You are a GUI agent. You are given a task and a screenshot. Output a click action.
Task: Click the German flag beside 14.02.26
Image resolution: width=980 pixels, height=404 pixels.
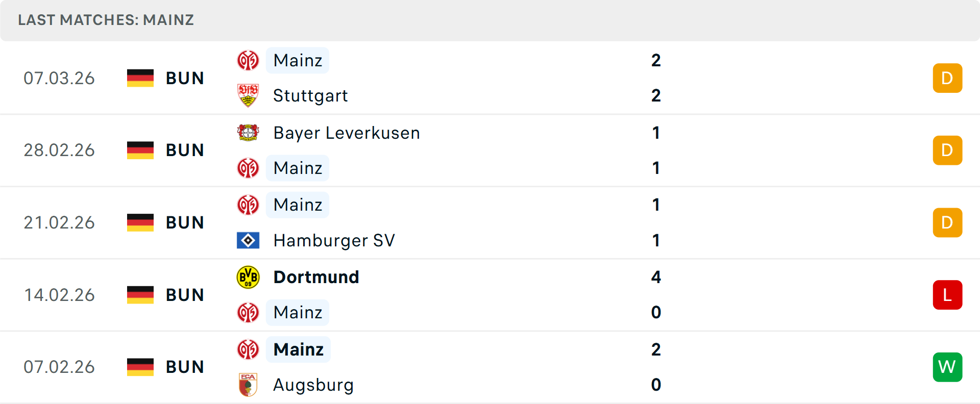[x=140, y=295]
